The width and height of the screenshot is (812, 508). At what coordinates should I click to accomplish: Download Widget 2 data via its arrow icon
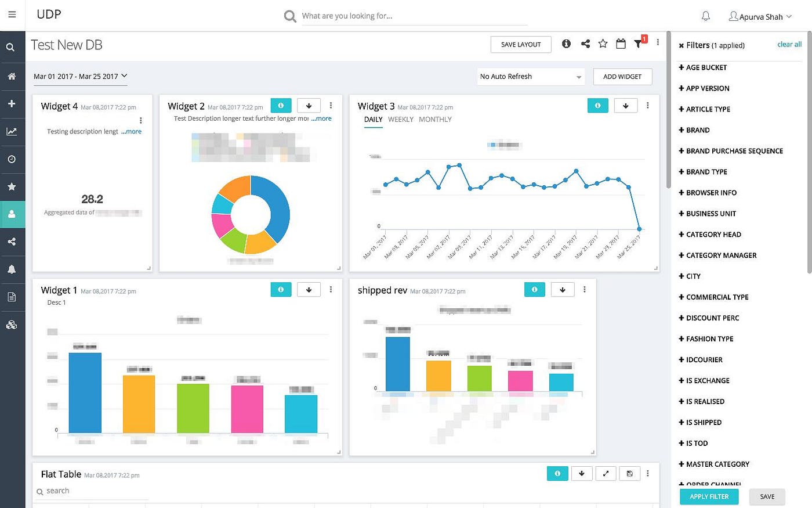coord(309,105)
